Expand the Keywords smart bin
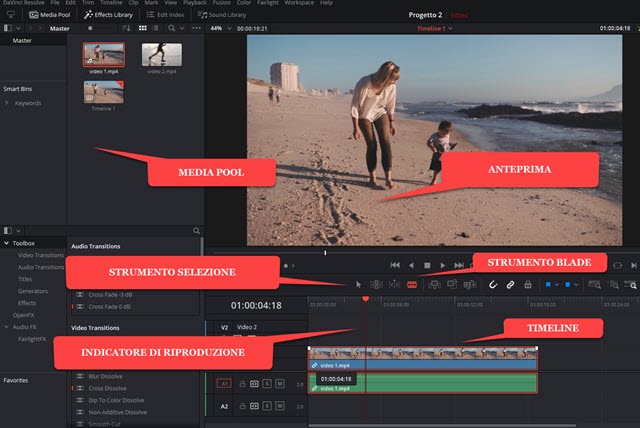The image size is (640, 428). click(x=7, y=103)
